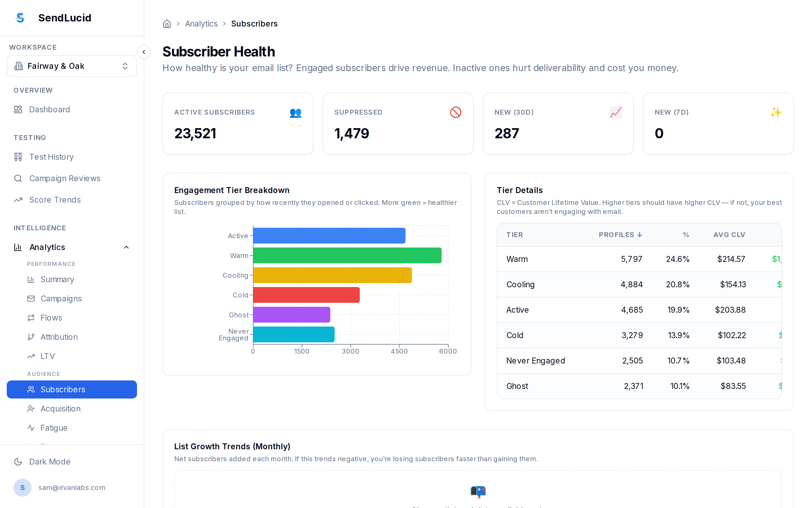This screenshot has height=508, width=812.
Task: Click the mailbox icon in List Growth Trends
Action: pos(478,492)
